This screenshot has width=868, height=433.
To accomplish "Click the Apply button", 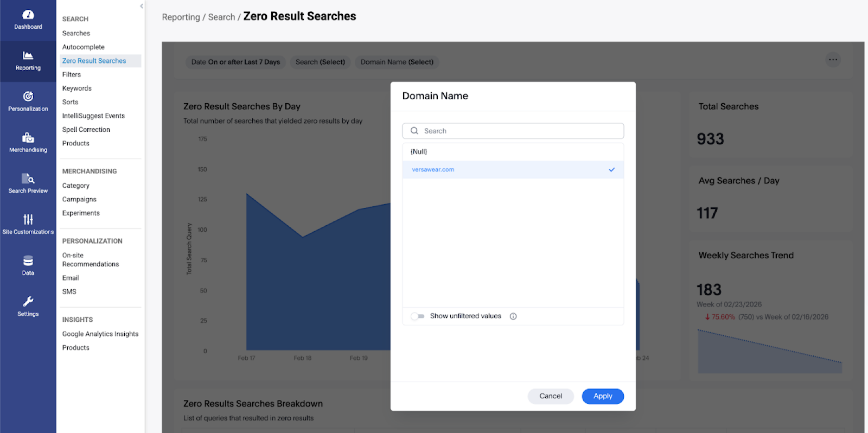I will [603, 396].
